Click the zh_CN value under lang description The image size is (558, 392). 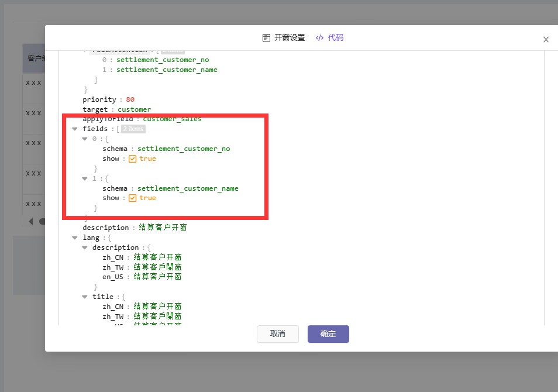(158, 257)
